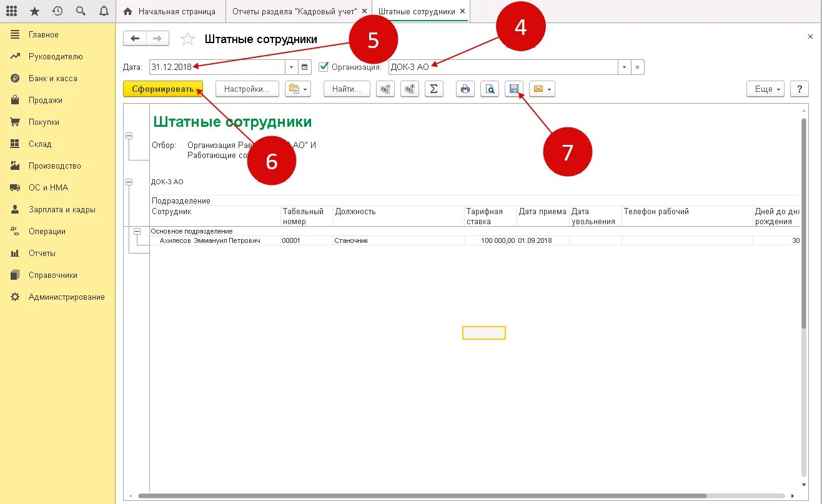The width and height of the screenshot is (822, 504).
Task: Click the vertical scrollbar of report
Action: (x=804, y=222)
